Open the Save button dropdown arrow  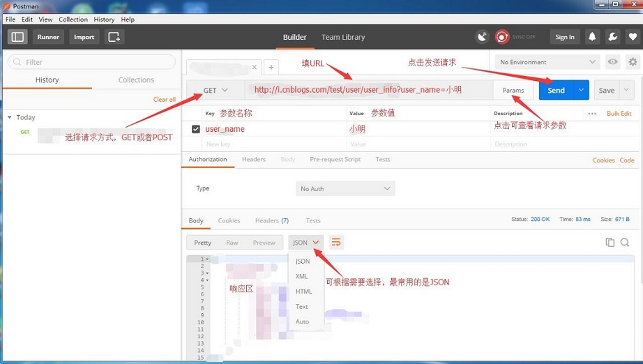point(626,90)
